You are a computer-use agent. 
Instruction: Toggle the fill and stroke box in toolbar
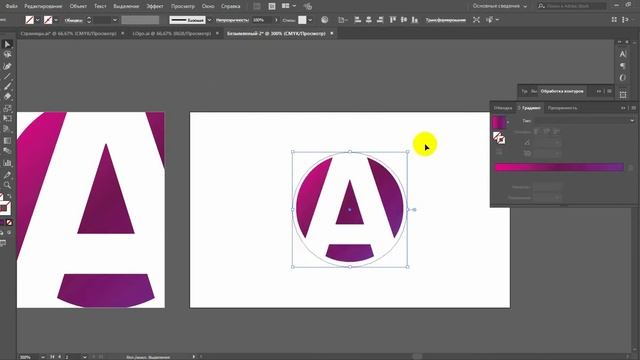point(5,207)
